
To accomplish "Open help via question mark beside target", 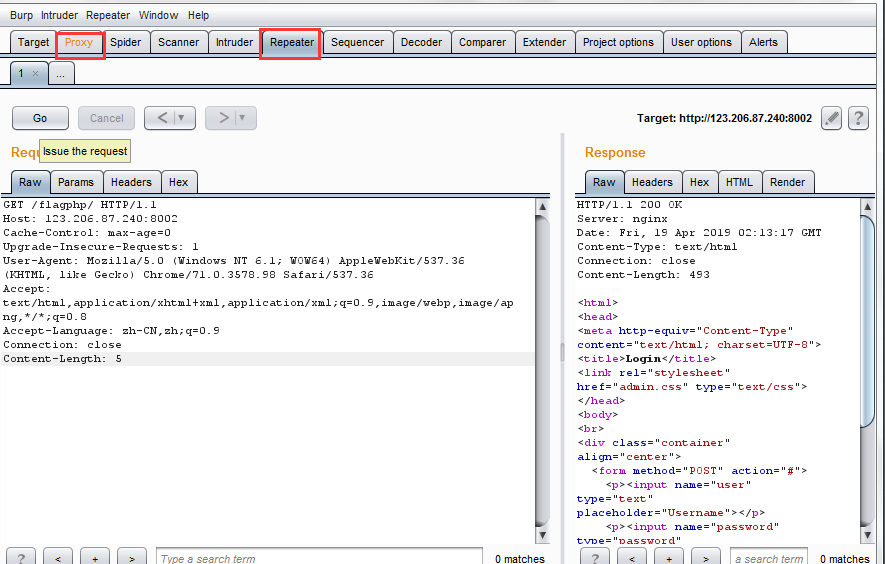I will [858, 118].
